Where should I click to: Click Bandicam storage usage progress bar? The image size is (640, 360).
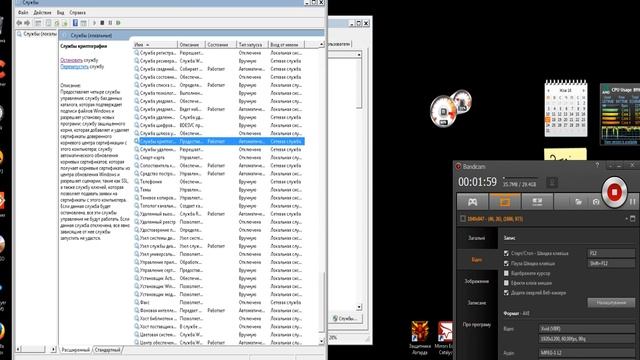click(x=520, y=178)
